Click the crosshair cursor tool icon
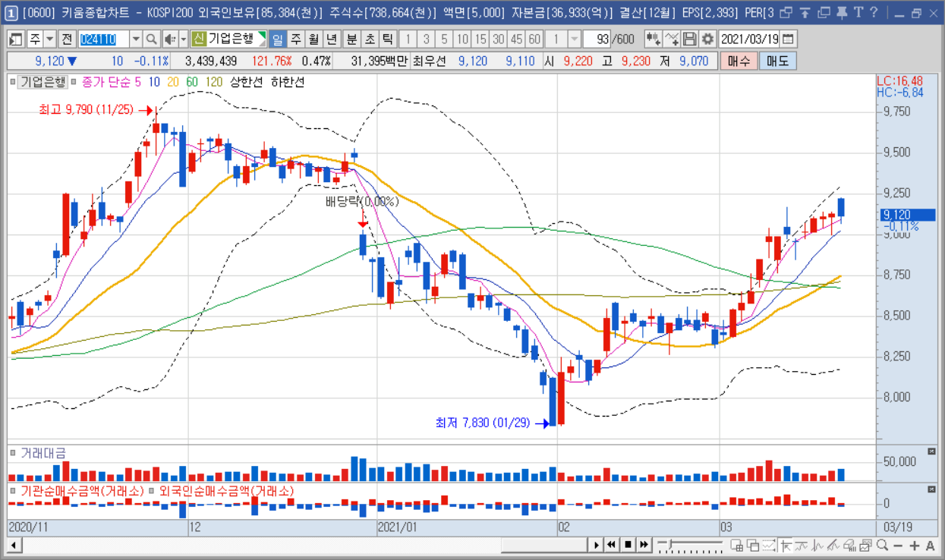The height and width of the screenshot is (560, 945). pos(786,546)
